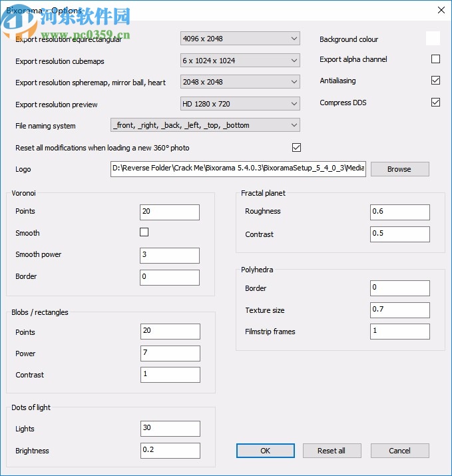Cancel the options dialog
This screenshot has width=452, height=476.
tap(399, 451)
